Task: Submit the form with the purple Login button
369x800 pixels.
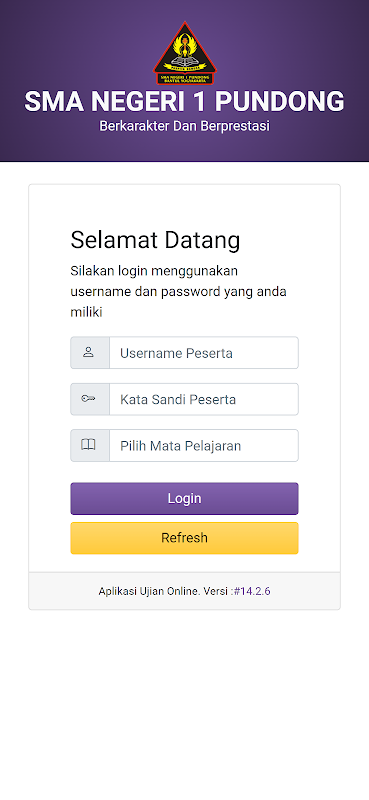Action: coord(184,498)
